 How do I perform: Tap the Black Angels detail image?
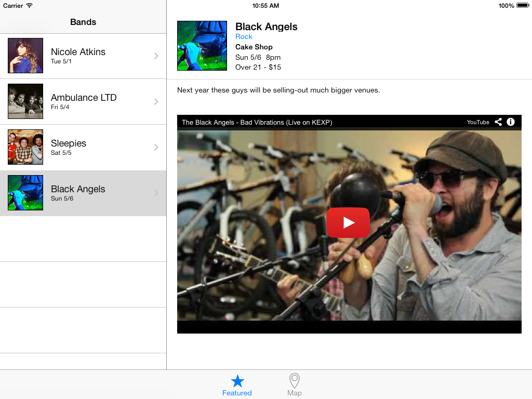point(202,46)
